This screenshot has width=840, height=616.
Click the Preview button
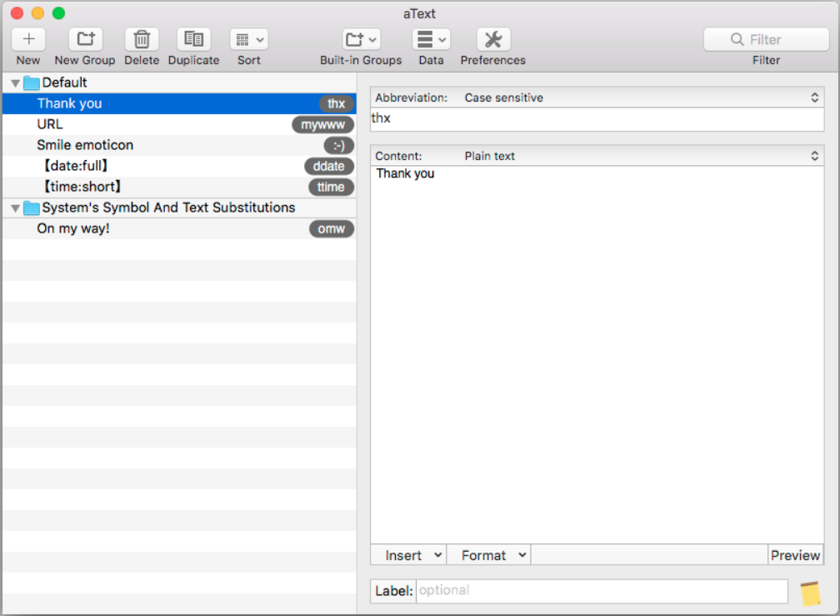pyautogui.click(x=795, y=555)
